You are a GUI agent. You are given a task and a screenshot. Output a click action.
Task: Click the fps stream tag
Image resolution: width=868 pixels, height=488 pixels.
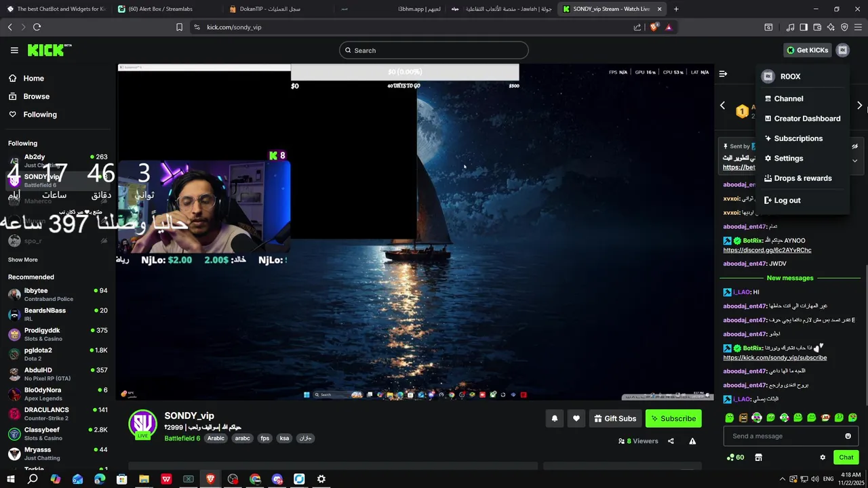[264, 439]
